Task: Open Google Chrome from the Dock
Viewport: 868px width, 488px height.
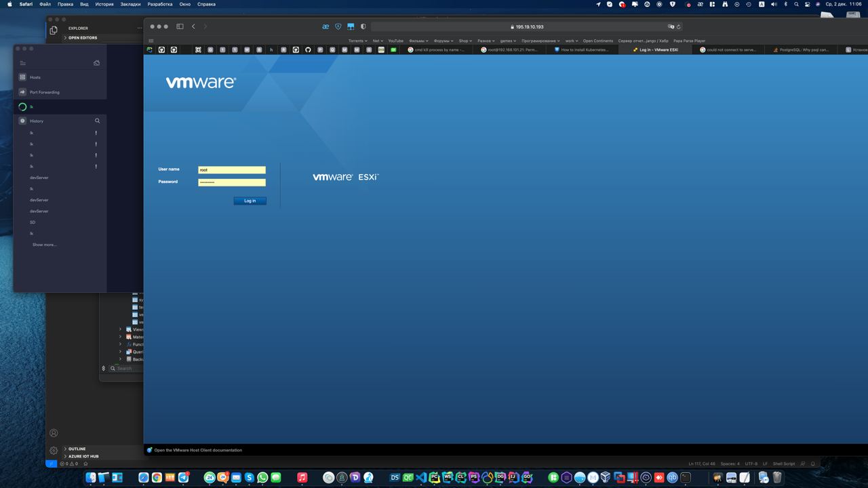Action: pyautogui.click(x=157, y=478)
